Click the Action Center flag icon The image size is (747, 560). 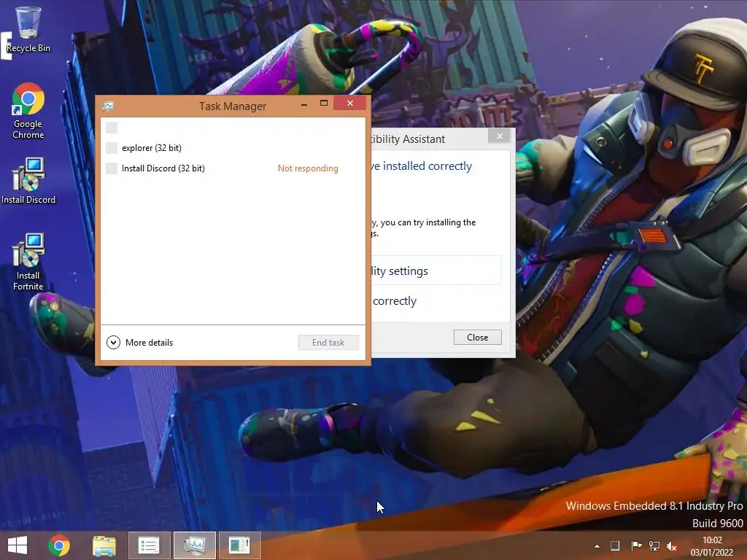click(635, 546)
